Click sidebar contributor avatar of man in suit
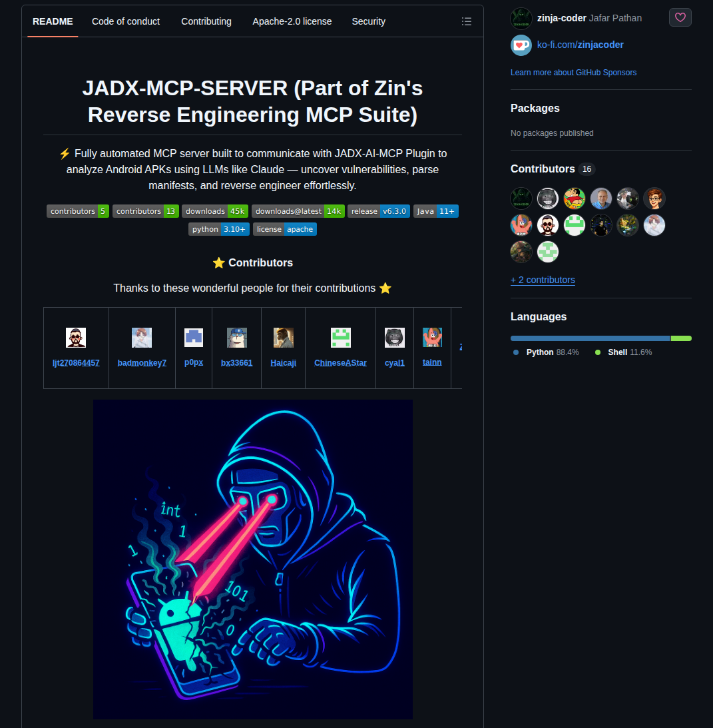The width and height of the screenshot is (713, 728). (601, 198)
